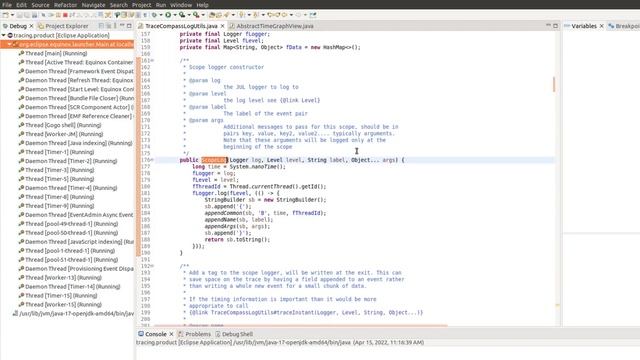Open the Navigate menu
The height and width of the screenshot is (360, 640).
[93, 5]
